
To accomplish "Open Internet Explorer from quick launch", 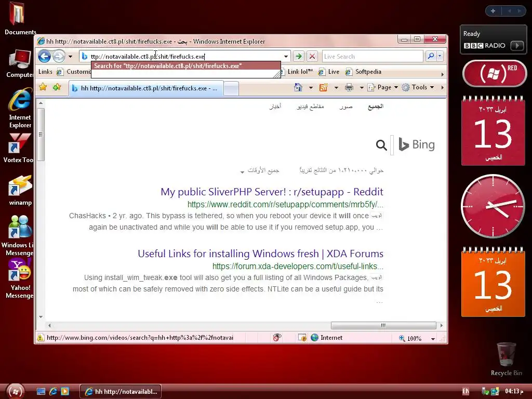I will 54,392.
